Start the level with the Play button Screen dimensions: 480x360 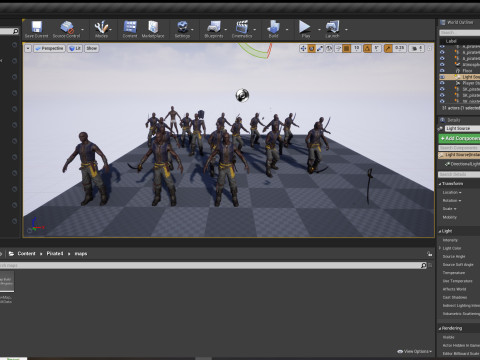[305, 29]
